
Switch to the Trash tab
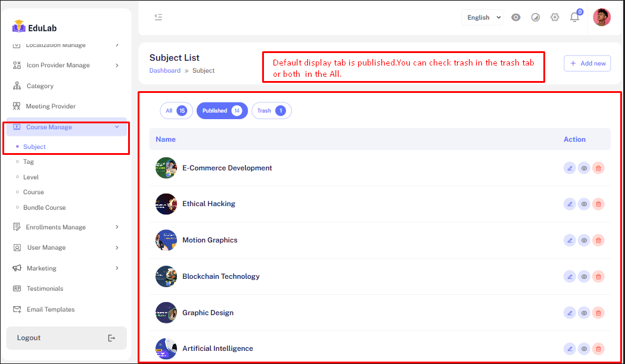[271, 111]
